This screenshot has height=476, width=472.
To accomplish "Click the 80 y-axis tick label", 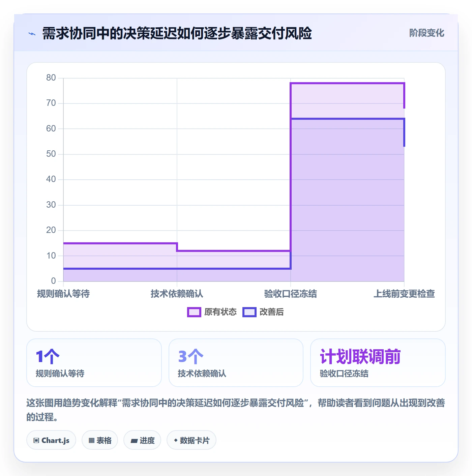I will [51, 78].
